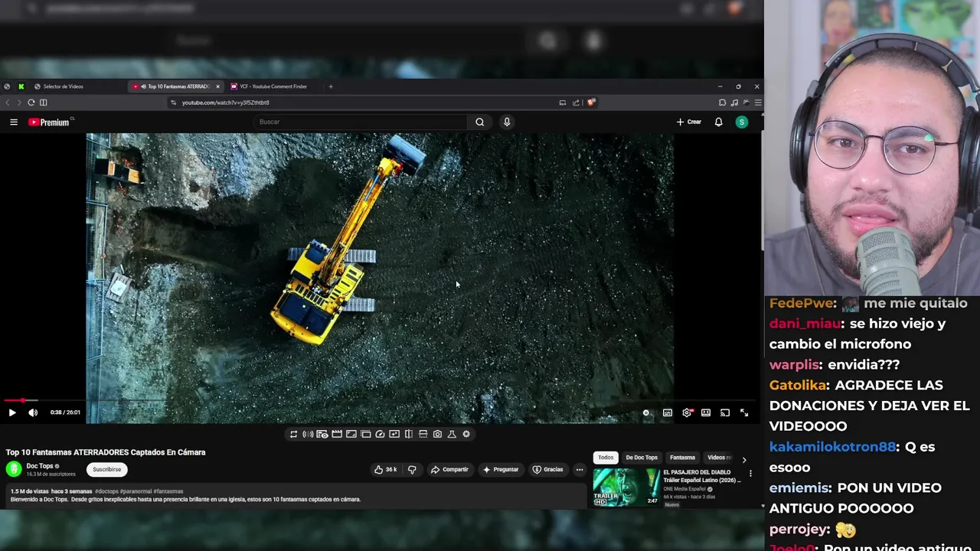This screenshot has height=551, width=980.
Task: Like the video with 36 k likes
Action: click(x=385, y=469)
